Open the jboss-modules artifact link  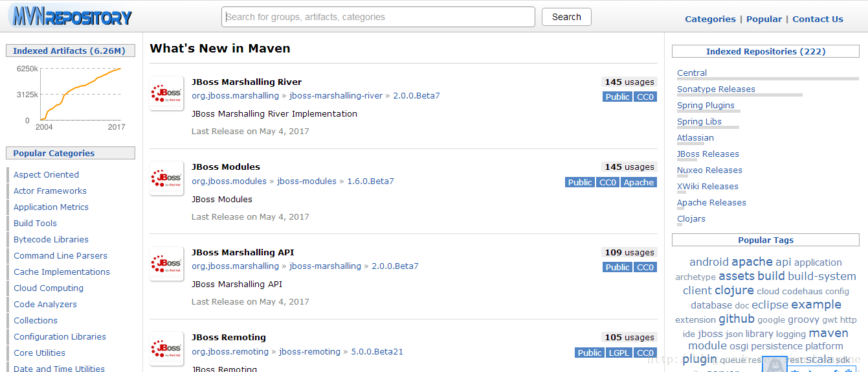[307, 181]
